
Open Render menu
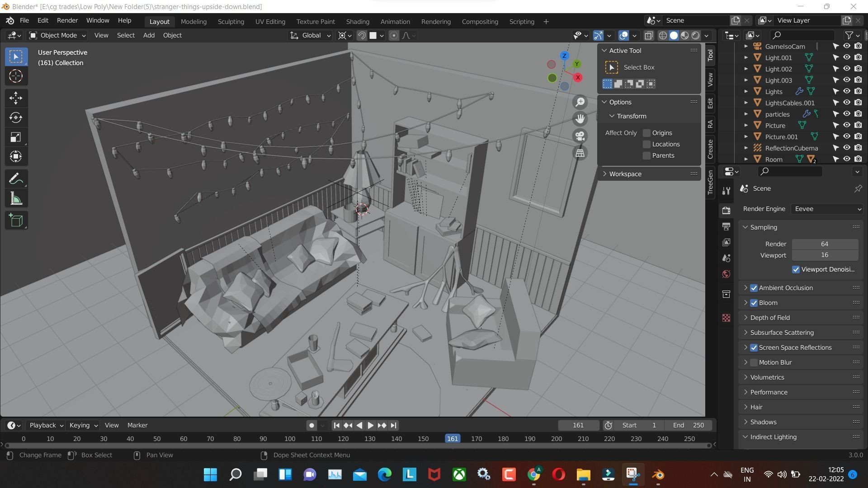click(67, 21)
